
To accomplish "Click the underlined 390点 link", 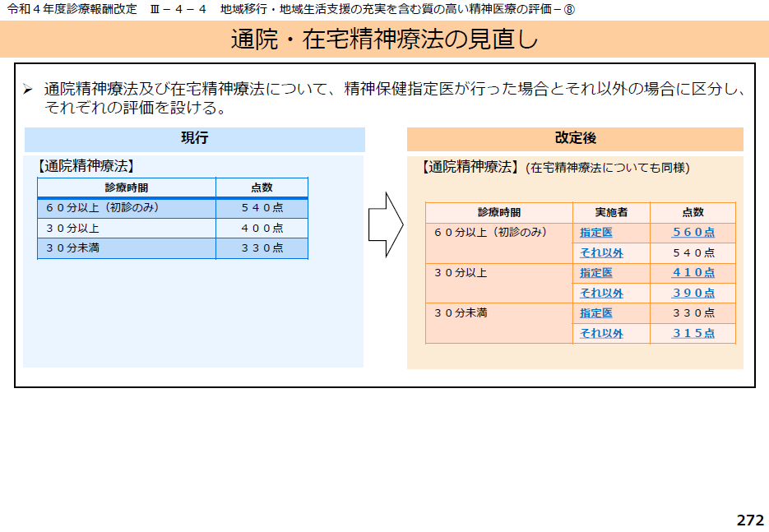I will 693,294.
